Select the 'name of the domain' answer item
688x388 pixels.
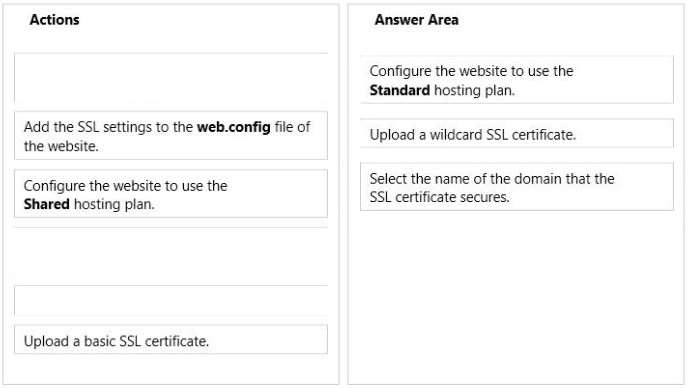click(517, 187)
